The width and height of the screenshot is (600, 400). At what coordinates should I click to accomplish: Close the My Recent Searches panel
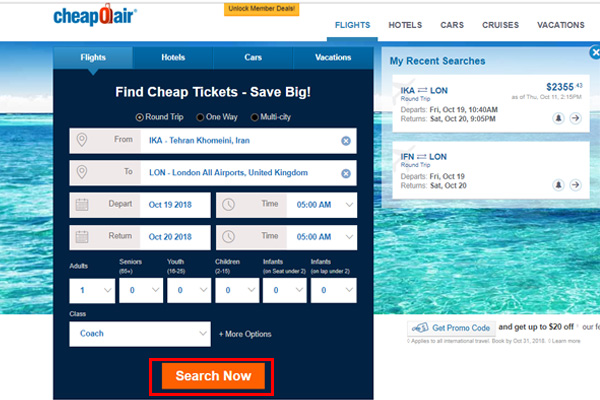595,52
